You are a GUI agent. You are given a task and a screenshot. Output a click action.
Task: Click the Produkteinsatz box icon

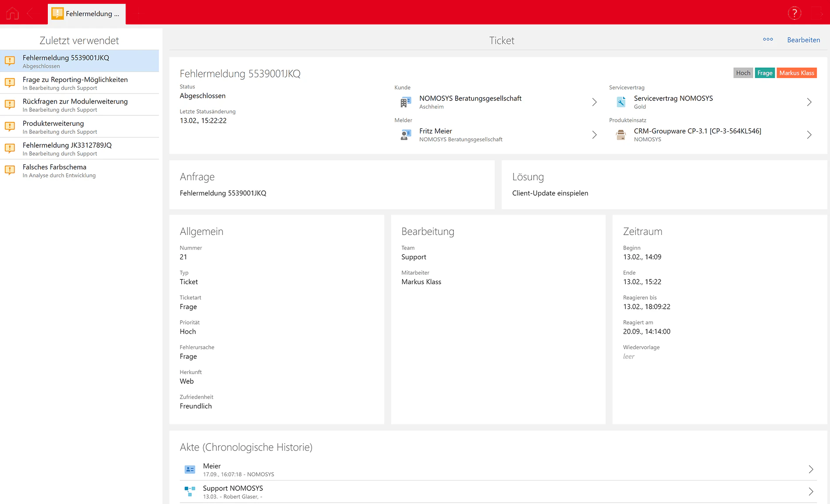[x=621, y=135]
